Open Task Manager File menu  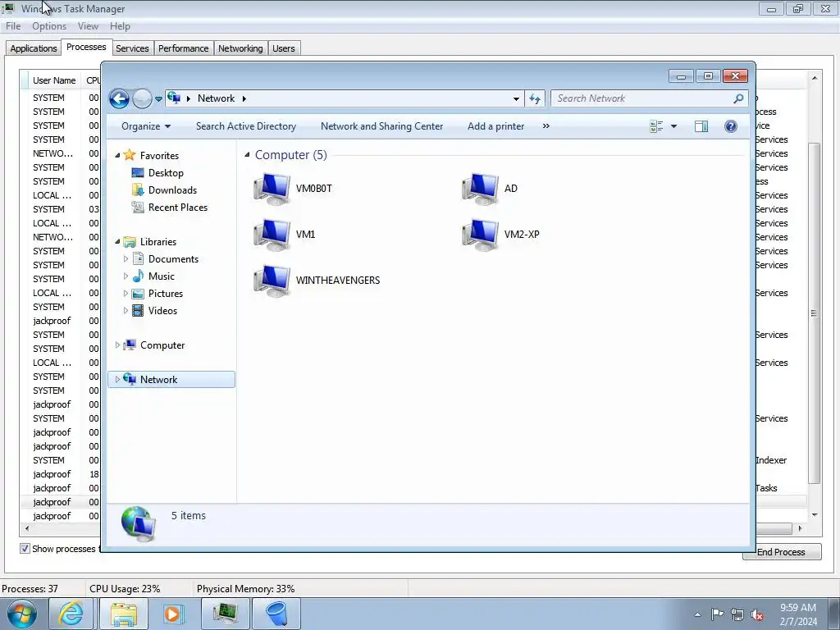click(x=13, y=26)
